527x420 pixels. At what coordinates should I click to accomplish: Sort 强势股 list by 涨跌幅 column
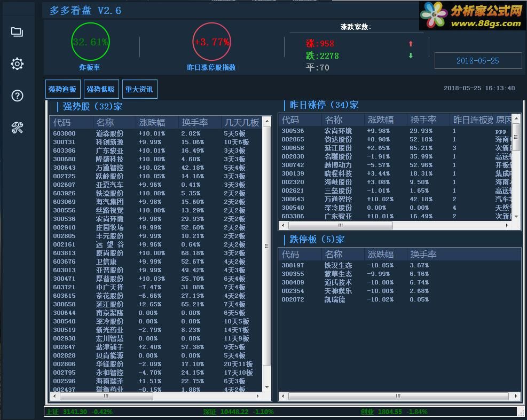(x=157, y=122)
